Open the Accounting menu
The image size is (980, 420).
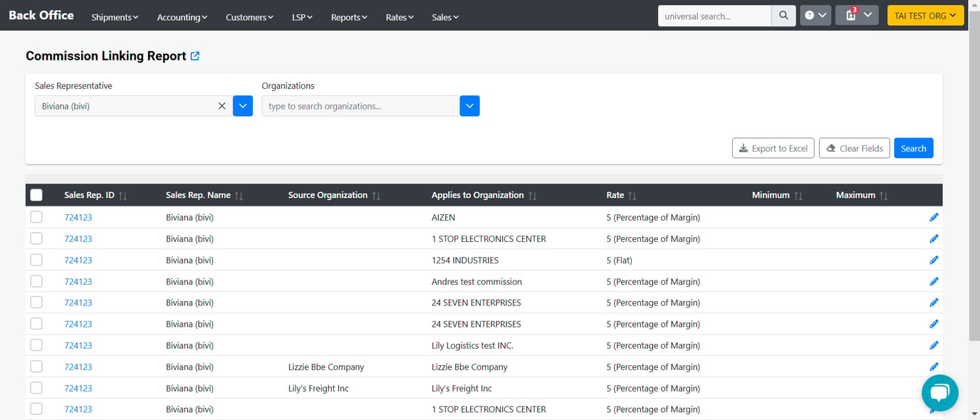pyautogui.click(x=182, y=17)
